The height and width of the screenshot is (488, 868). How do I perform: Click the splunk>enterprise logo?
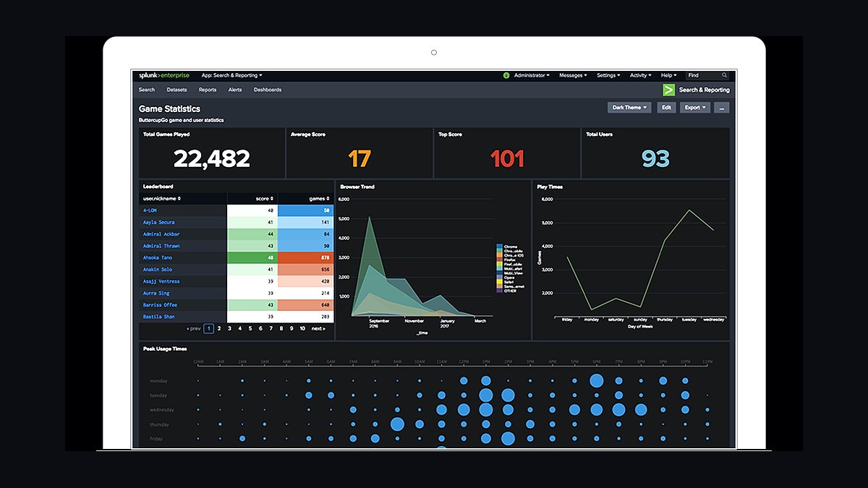(164, 75)
